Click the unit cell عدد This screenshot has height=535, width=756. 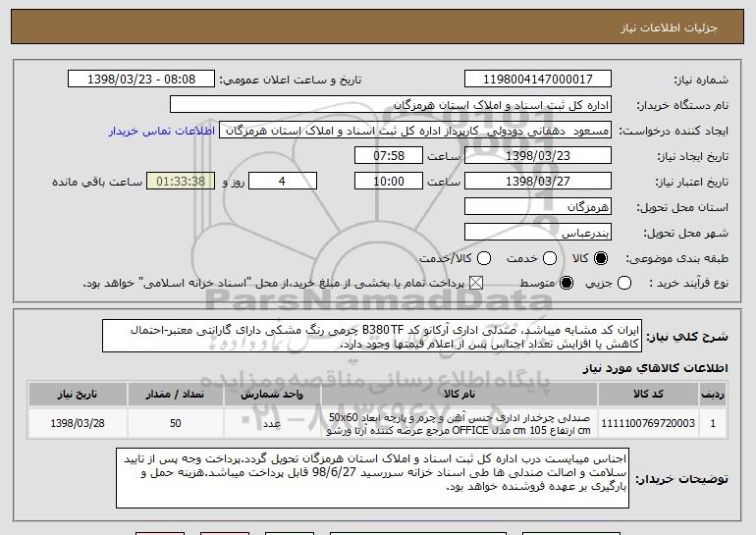click(272, 423)
